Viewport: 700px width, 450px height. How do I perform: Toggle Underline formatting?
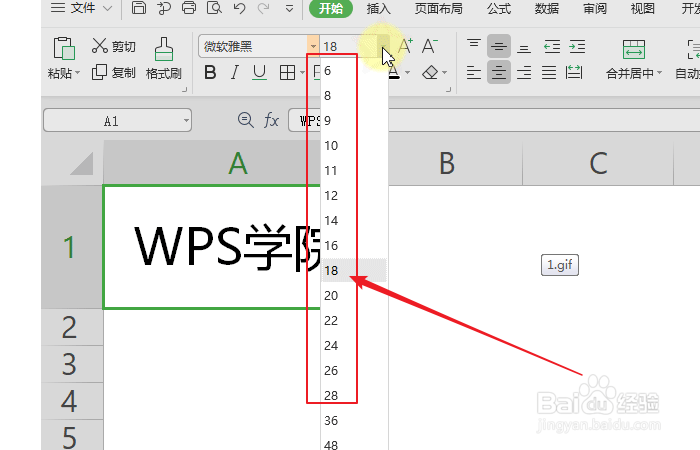click(x=259, y=72)
